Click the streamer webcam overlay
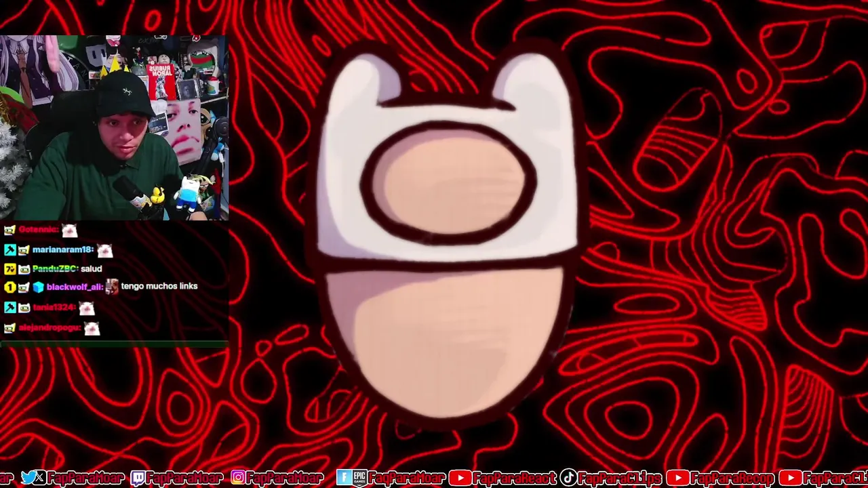 click(114, 127)
